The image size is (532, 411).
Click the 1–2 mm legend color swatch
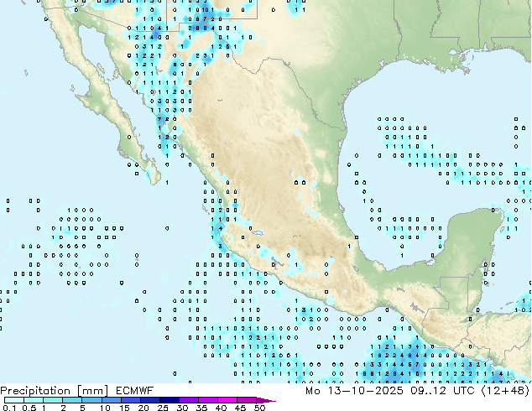[53, 400]
